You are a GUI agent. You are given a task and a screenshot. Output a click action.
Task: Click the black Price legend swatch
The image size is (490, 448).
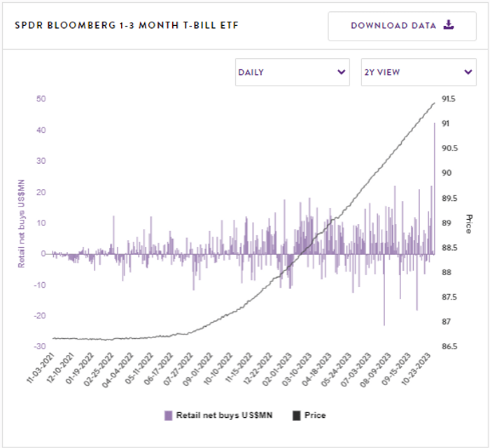(296, 415)
